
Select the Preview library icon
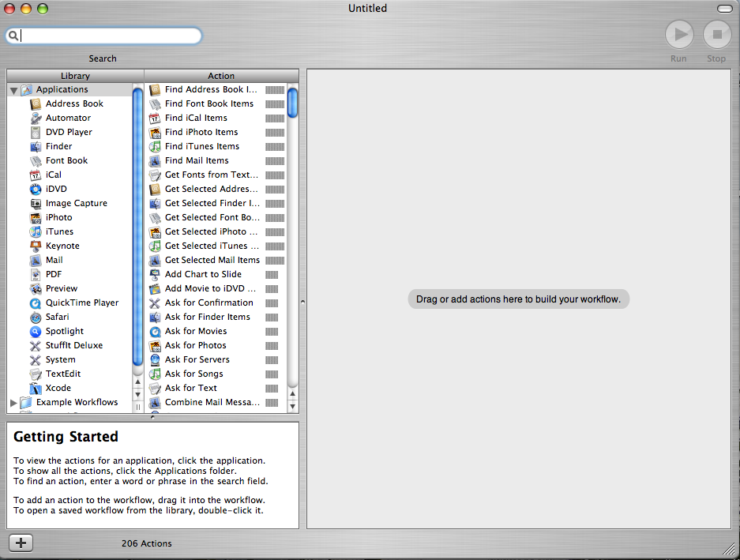tap(36, 288)
